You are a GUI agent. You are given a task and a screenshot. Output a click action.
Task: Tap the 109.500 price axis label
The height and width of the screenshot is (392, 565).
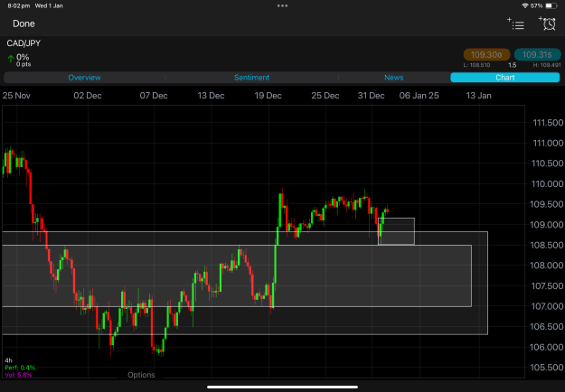click(547, 204)
